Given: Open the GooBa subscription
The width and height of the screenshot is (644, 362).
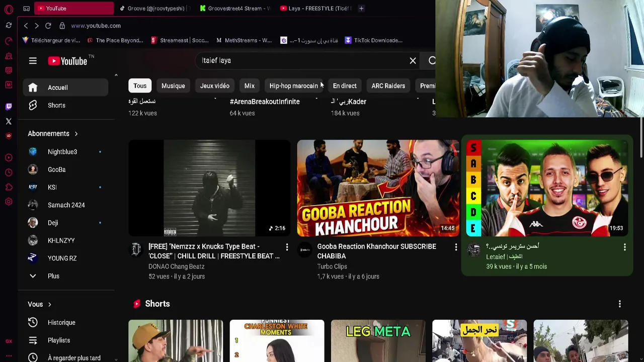Looking at the screenshot, I should coord(65,169).
